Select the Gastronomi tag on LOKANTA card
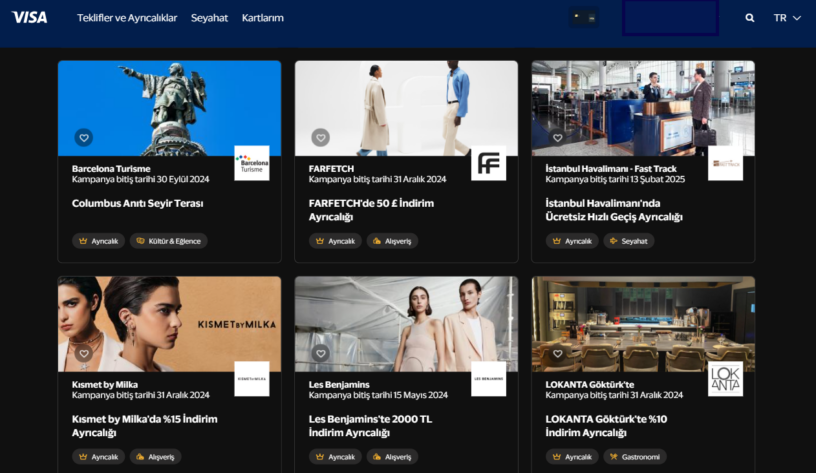This screenshot has width=816, height=473. tap(635, 457)
